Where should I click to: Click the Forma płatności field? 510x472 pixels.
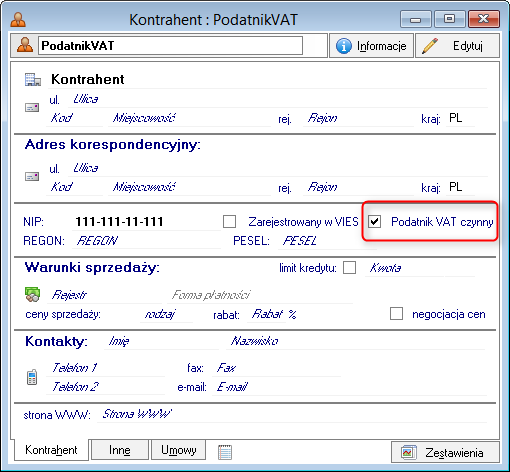[260, 295]
